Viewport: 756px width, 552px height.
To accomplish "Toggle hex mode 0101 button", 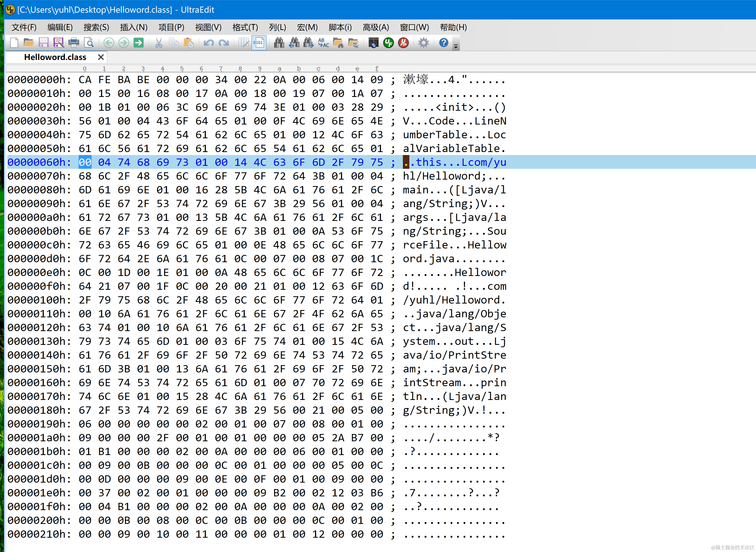I will pyautogui.click(x=259, y=43).
